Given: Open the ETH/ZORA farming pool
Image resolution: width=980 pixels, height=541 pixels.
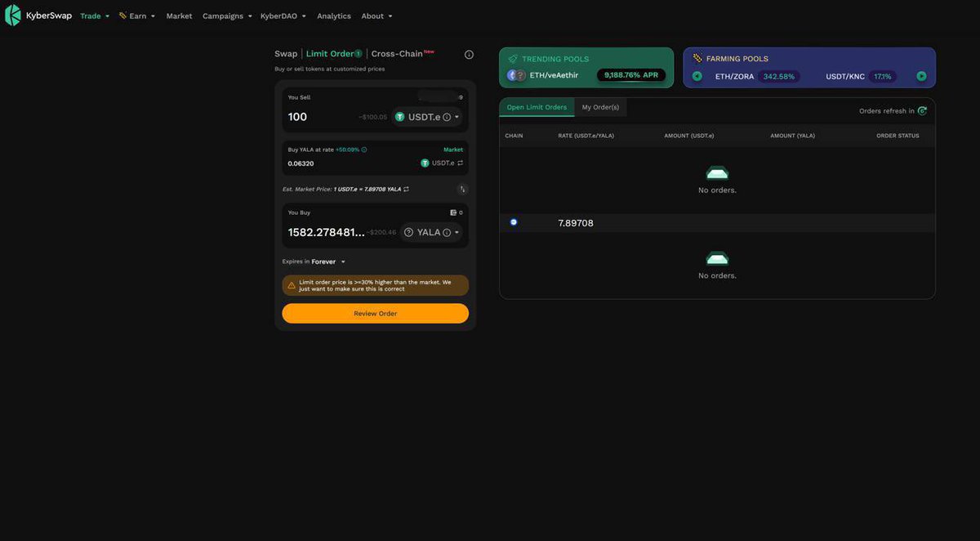Looking at the screenshot, I should tap(734, 76).
